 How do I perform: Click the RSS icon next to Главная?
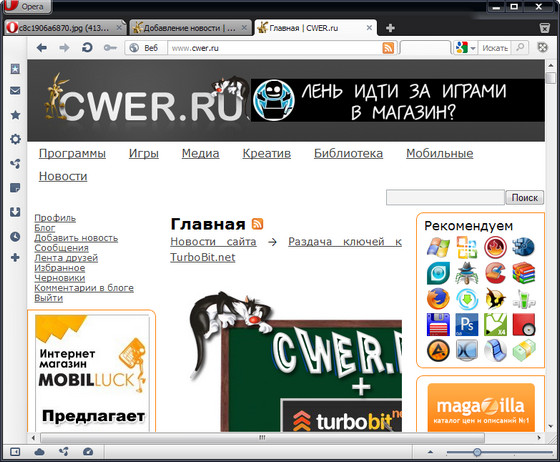click(258, 224)
